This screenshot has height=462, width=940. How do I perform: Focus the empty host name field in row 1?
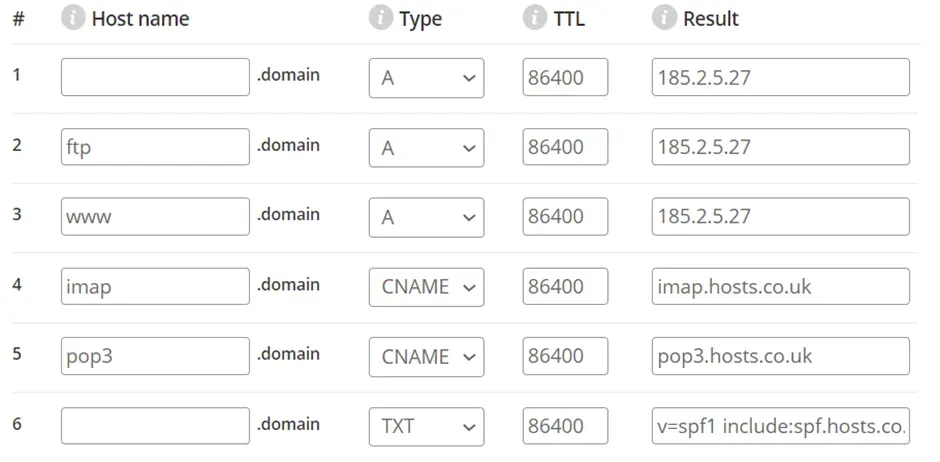tap(155, 77)
